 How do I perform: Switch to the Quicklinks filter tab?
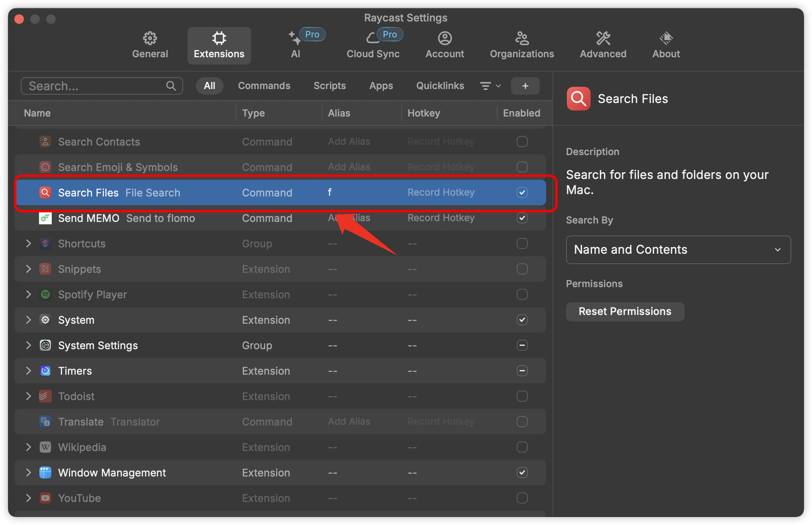tap(440, 86)
